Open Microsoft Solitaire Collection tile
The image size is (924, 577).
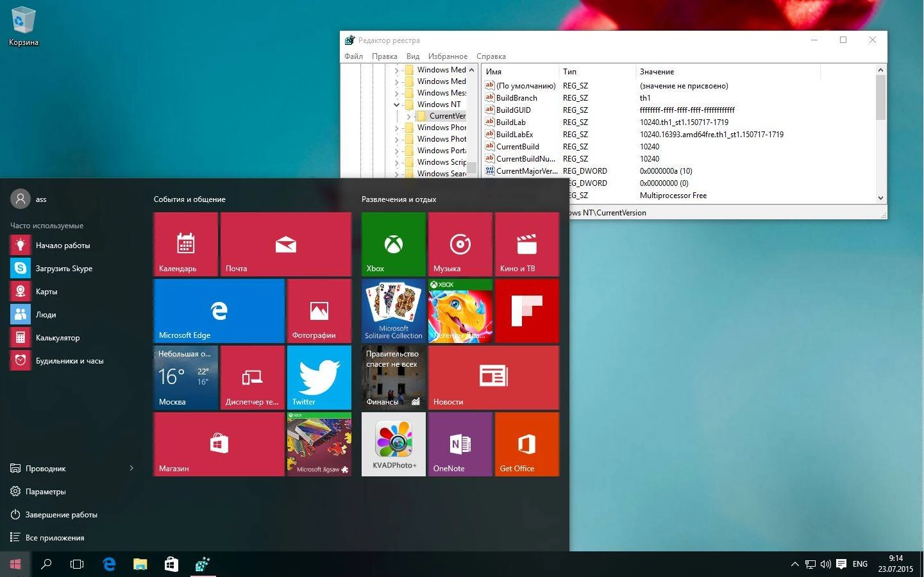[x=394, y=311]
